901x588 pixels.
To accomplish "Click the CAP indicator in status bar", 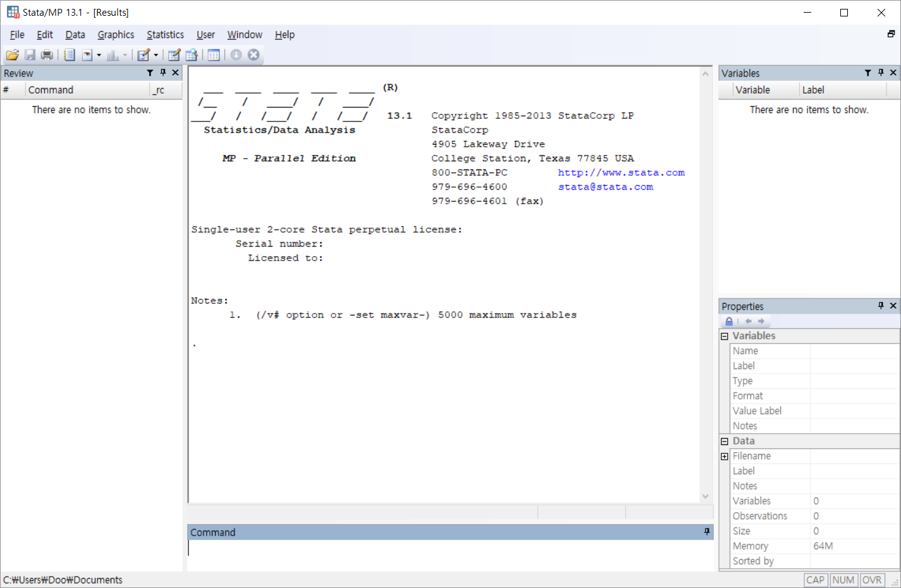I will click(815, 580).
